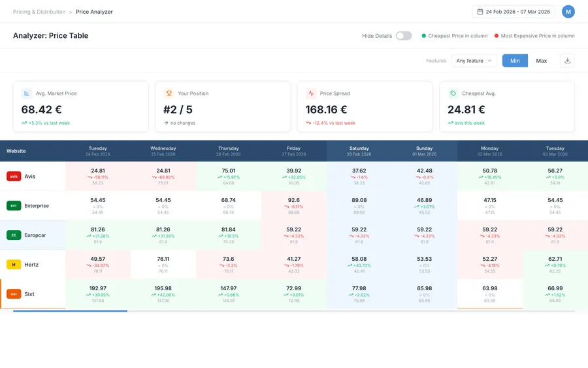Click Avis Monday price 50.78
Screen dimensions: 588x368
pos(489,171)
